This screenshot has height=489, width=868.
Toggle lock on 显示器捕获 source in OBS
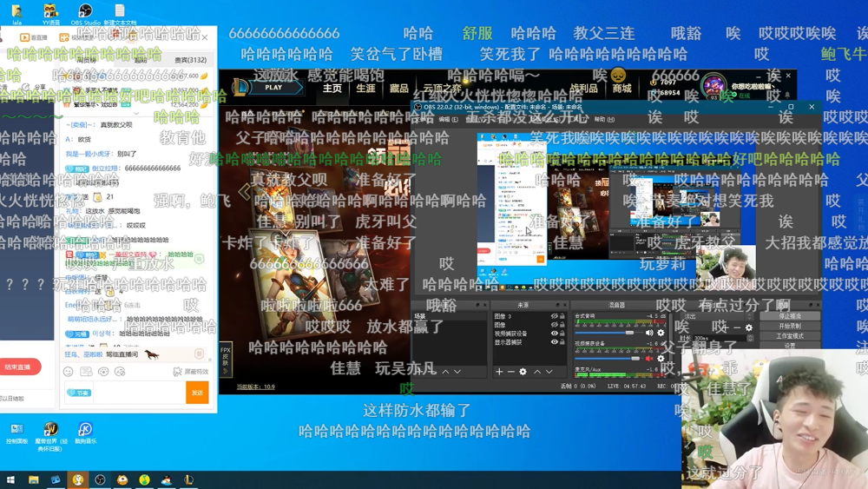click(562, 342)
